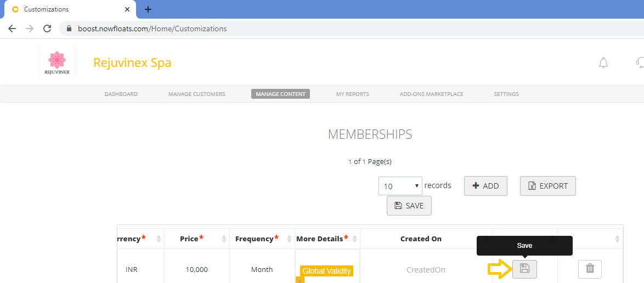
Task: Open the MANAGE CUSTOMERS menu
Action: tap(197, 94)
